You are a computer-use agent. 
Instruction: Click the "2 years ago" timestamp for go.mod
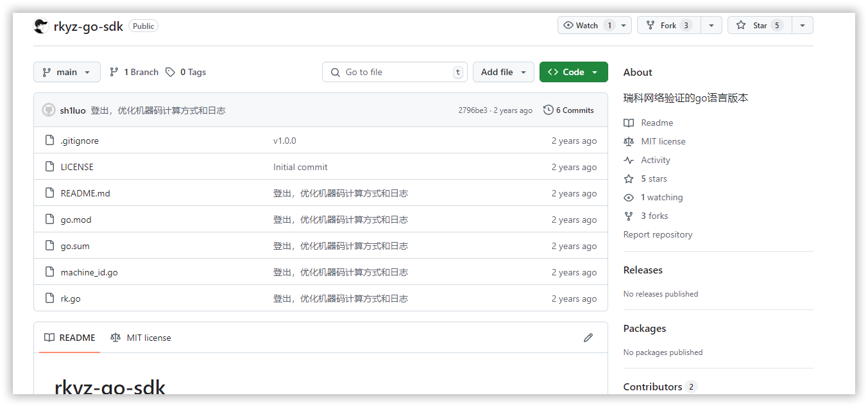(x=574, y=220)
